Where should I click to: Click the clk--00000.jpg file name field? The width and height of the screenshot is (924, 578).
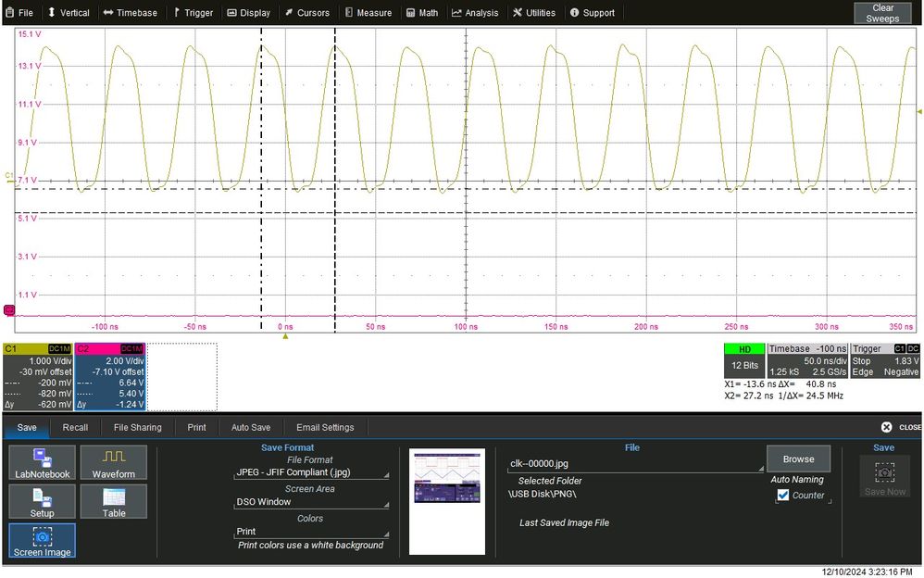pos(636,464)
